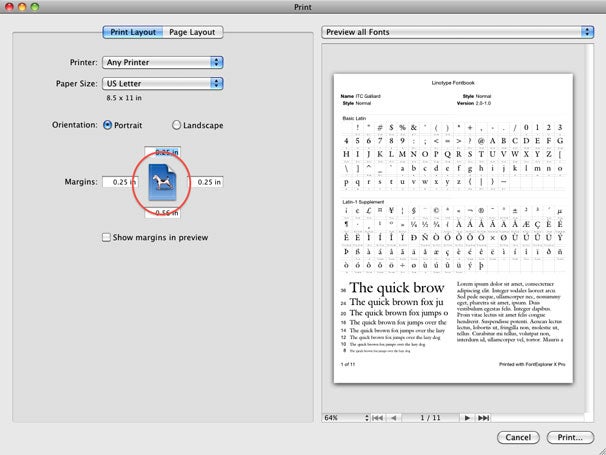Close the Print window with red button

coord(9,7)
